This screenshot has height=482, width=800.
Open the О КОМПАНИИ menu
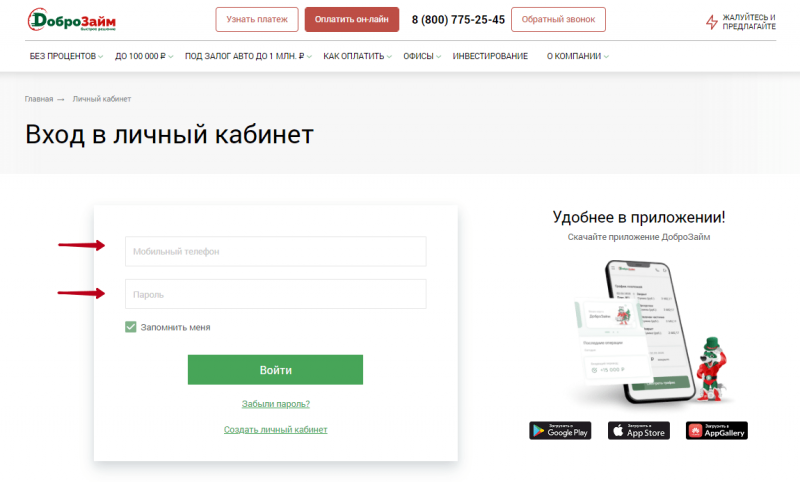[x=578, y=56]
